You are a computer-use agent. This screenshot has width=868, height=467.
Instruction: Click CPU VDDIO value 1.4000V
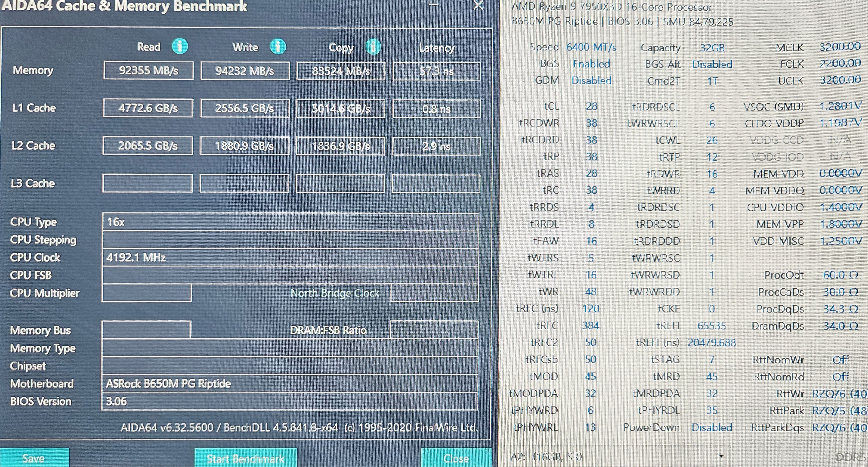tap(841, 207)
